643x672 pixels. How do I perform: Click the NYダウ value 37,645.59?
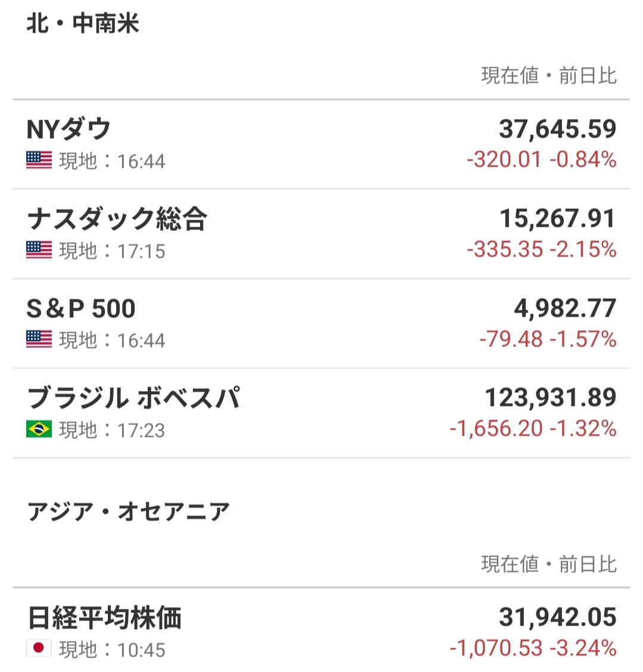click(x=558, y=129)
